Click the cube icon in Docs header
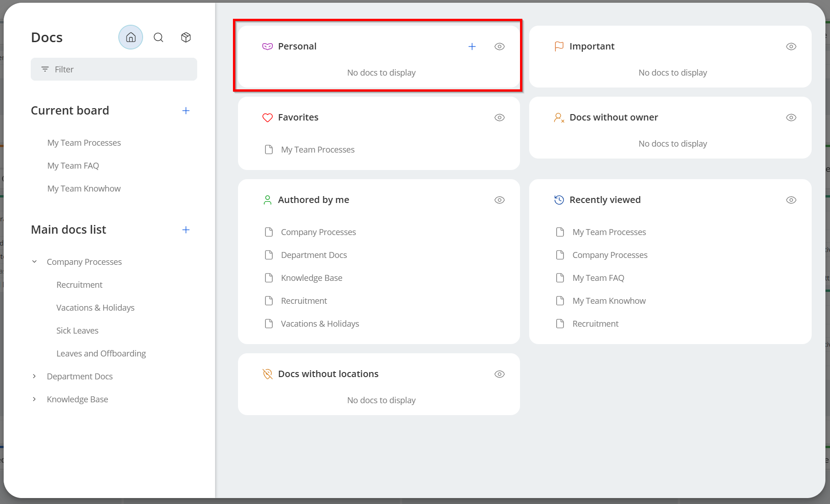Viewport: 830px width, 504px height. pyautogui.click(x=186, y=38)
